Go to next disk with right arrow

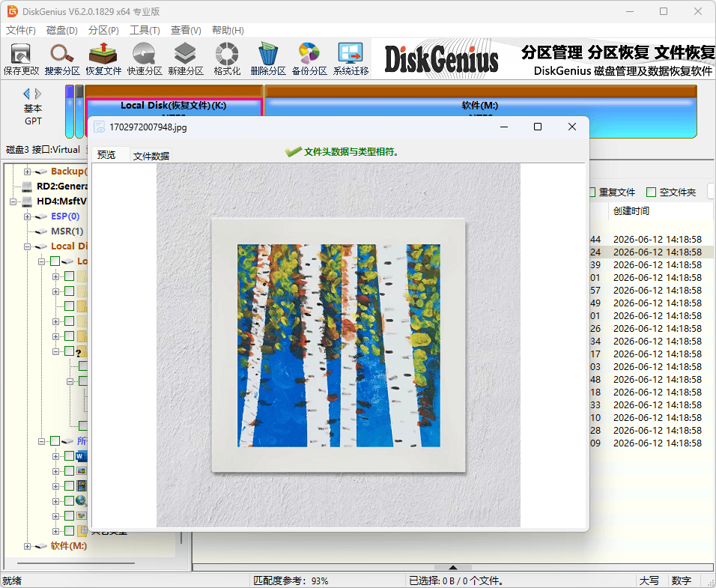(x=38, y=94)
